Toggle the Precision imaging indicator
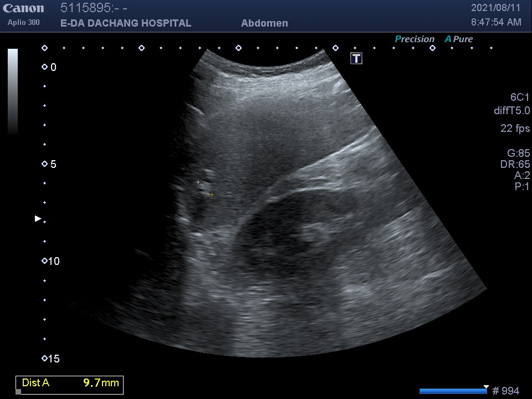 click(x=414, y=39)
